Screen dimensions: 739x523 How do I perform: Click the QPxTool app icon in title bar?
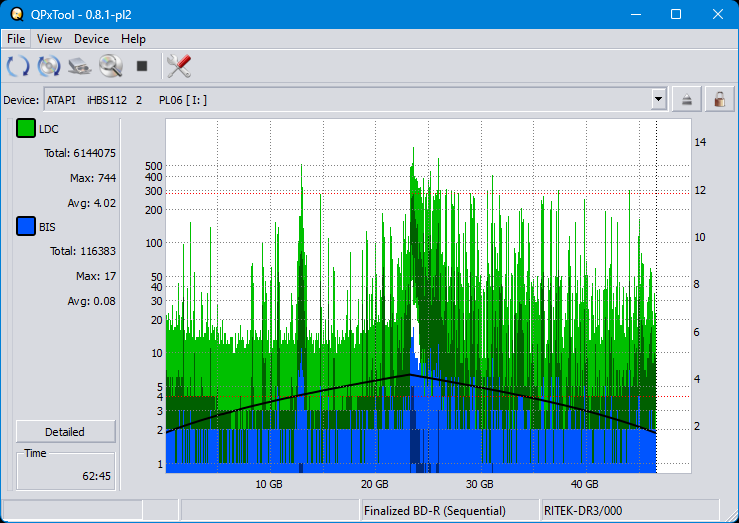click(x=15, y=14)
